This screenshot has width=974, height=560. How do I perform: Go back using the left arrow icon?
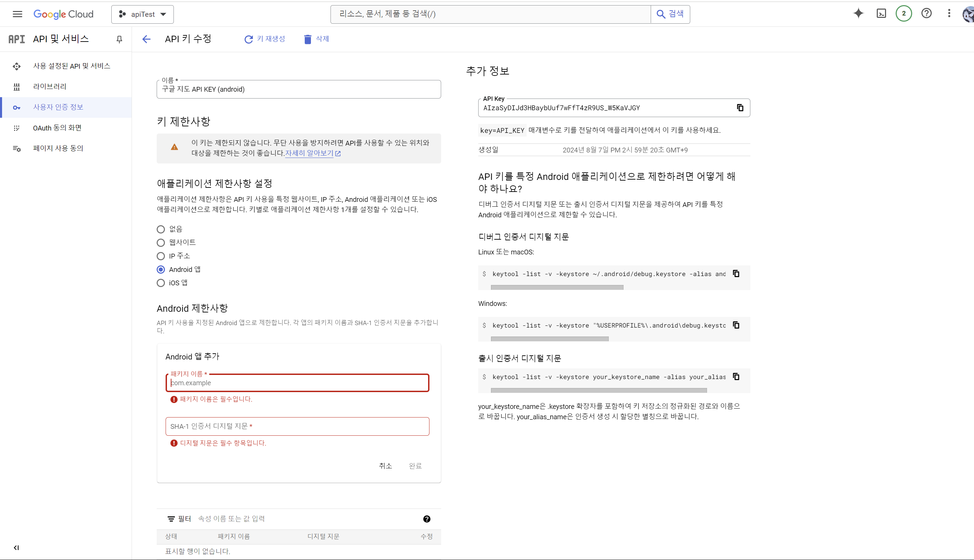146,39
